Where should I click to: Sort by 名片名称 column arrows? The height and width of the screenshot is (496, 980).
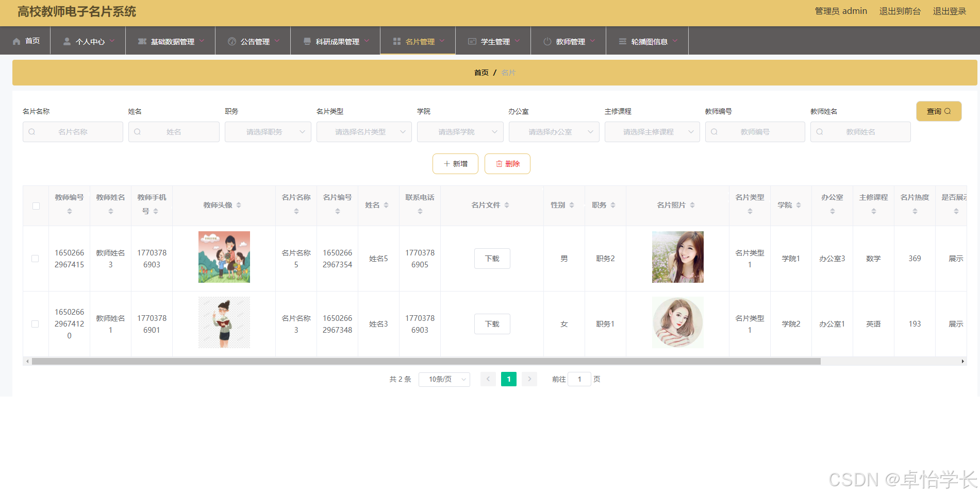[x=296, y=211]
